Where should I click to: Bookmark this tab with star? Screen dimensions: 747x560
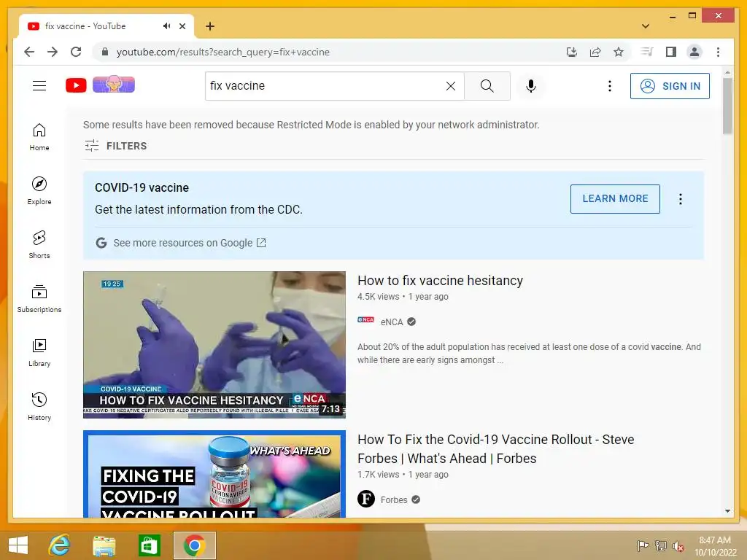619,52
